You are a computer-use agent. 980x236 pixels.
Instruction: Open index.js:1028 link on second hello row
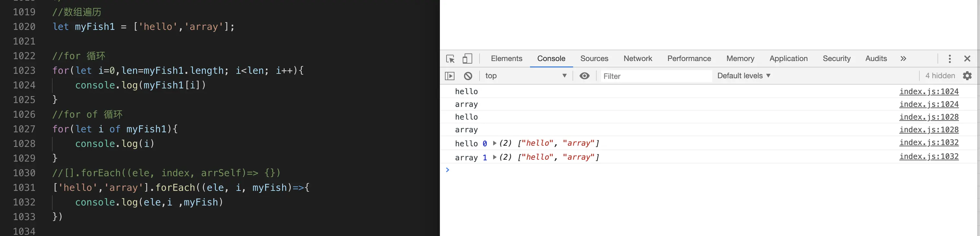(x=929, y=117)
